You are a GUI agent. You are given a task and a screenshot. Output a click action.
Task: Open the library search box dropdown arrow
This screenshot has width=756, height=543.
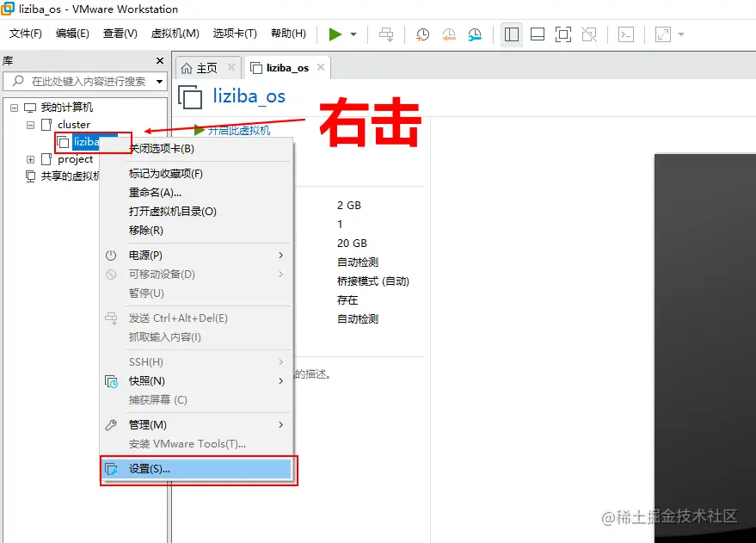[x=160, y=82]
